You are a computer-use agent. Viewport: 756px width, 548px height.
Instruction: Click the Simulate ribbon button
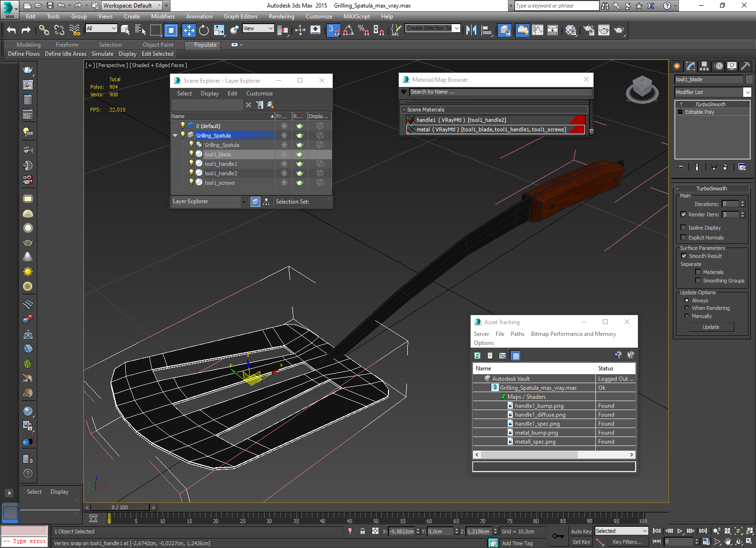coord(103,54)
